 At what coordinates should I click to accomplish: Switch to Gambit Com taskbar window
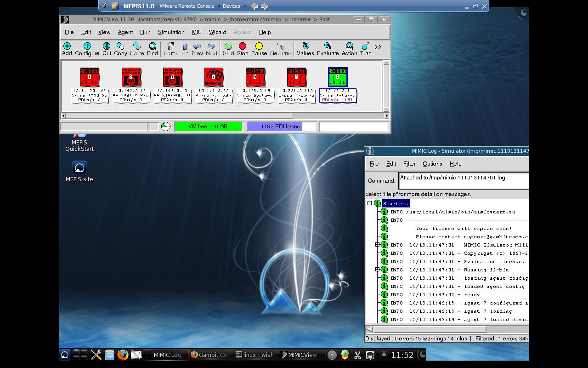point(211,355)
